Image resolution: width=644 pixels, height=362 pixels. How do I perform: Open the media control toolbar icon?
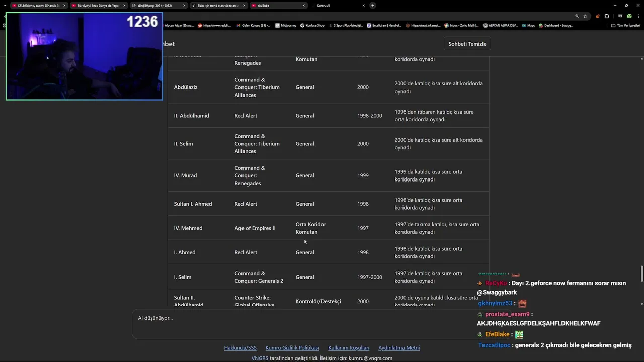620,16
